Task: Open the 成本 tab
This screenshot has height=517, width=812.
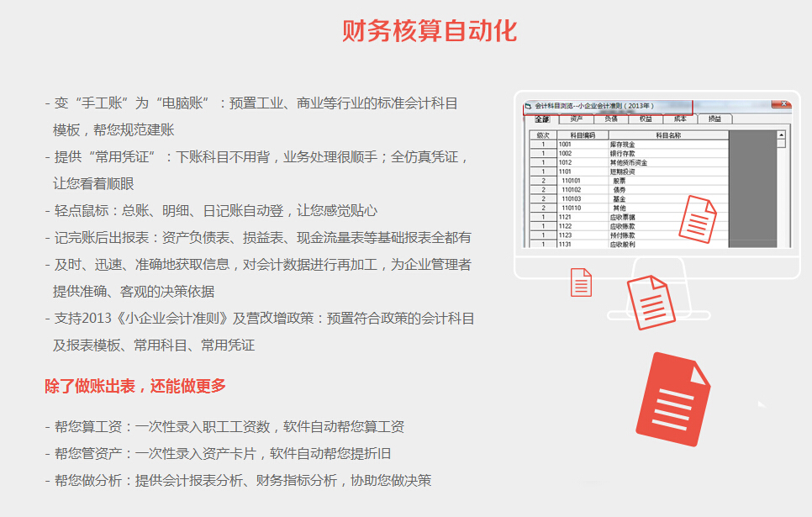Action: coord(680,119)
